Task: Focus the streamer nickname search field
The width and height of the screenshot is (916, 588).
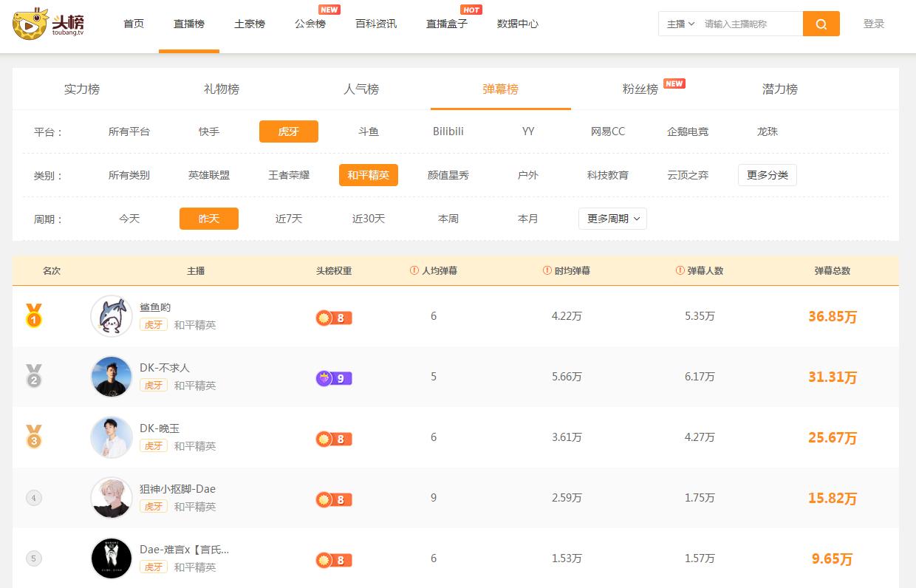Action: pos(750,24)
